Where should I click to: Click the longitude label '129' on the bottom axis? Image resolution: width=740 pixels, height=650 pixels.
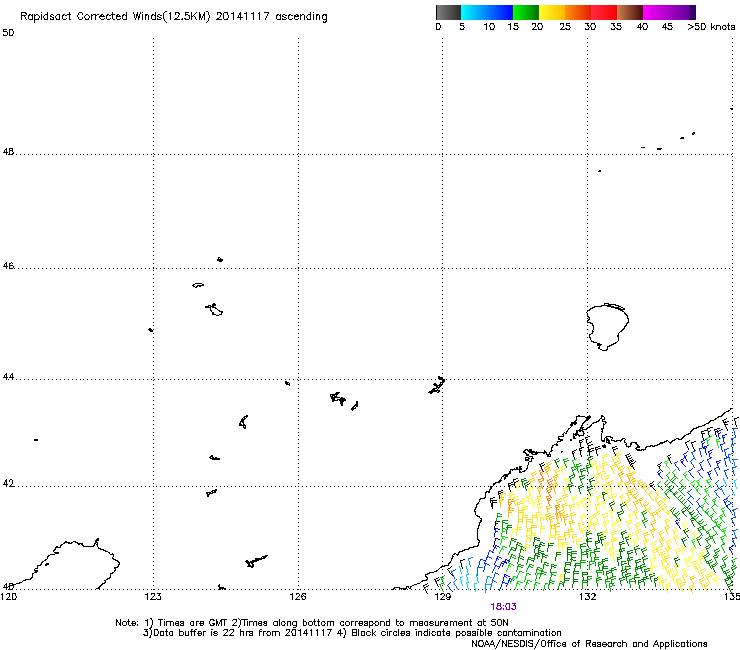[442, 597]
